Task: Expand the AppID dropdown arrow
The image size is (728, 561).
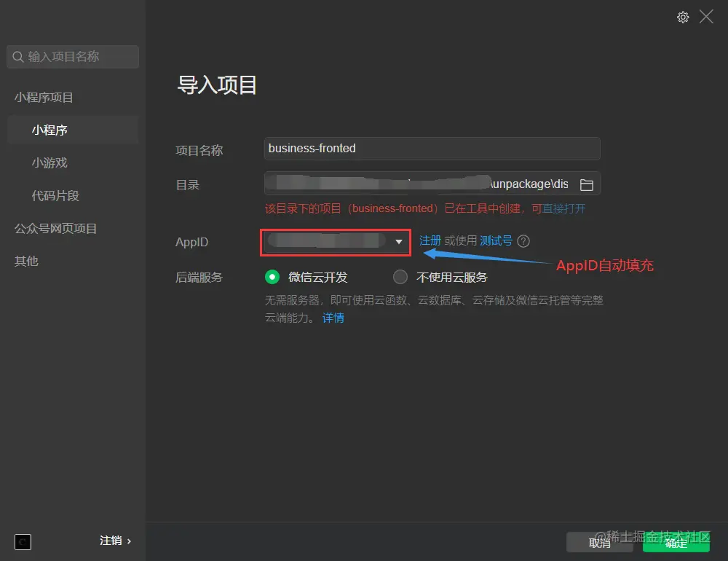Action: (398, 242)
